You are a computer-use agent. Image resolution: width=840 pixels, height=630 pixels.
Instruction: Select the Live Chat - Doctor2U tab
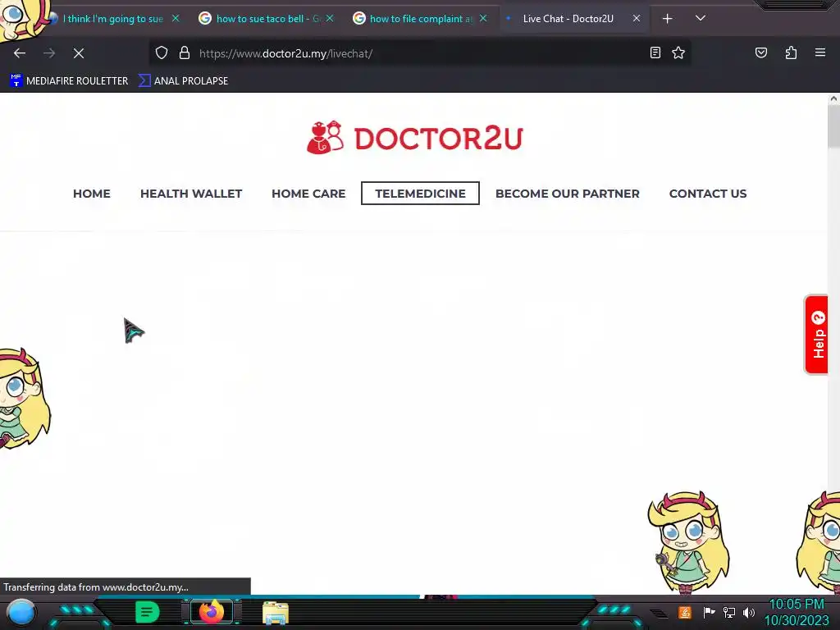click(568, 19)
